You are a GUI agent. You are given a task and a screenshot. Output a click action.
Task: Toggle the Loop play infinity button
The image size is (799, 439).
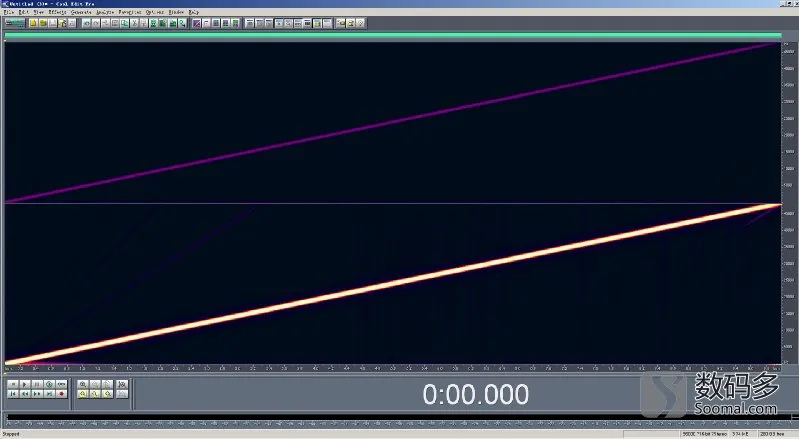pyautogui.click(x=61, y=385)
